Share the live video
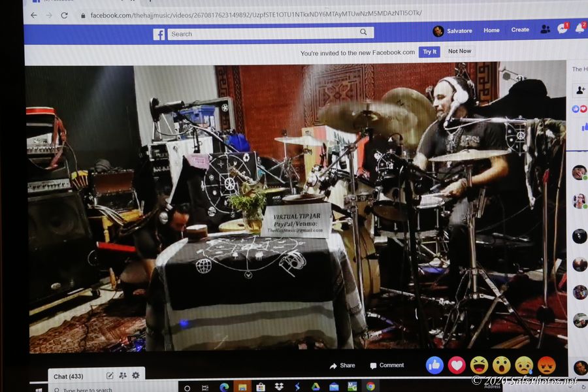This screenshot has width=588, height=392. click(x=342, y=365)
